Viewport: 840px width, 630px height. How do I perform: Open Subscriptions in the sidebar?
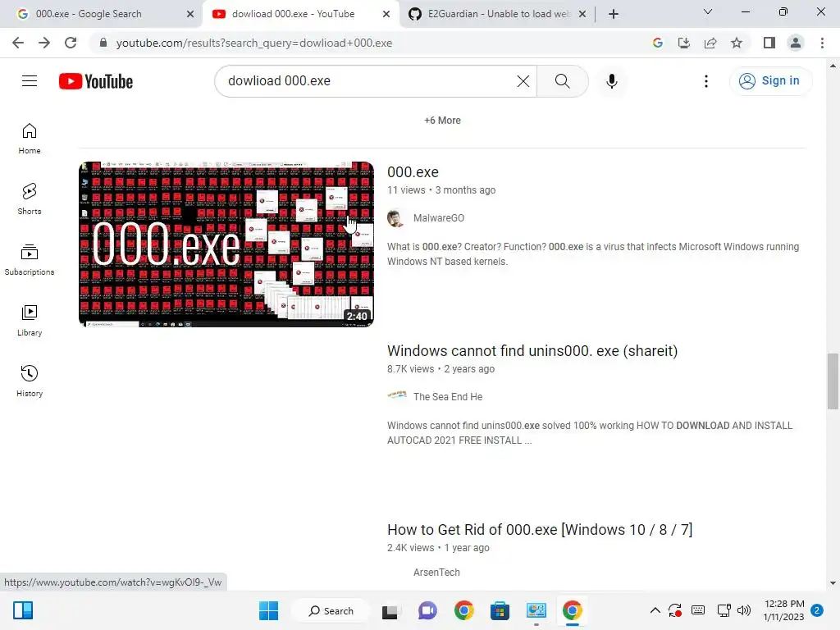coord(30,260)
